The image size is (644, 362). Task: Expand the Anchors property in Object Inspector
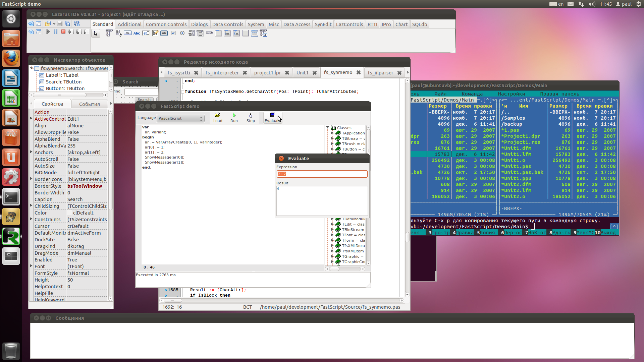[x=31, y=152]
